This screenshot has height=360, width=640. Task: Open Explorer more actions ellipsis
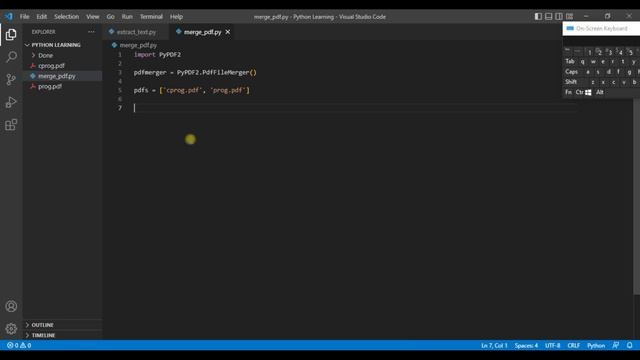[x=91, y=32]
